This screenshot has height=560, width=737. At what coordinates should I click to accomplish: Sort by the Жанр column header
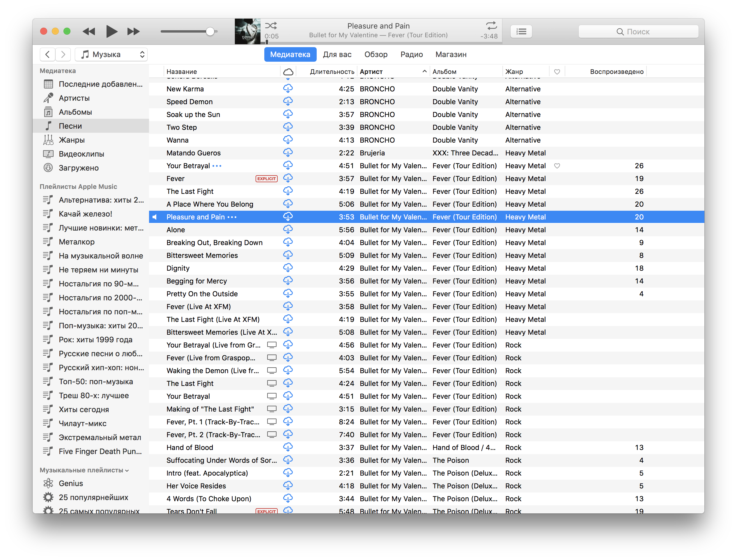point(526,71)
